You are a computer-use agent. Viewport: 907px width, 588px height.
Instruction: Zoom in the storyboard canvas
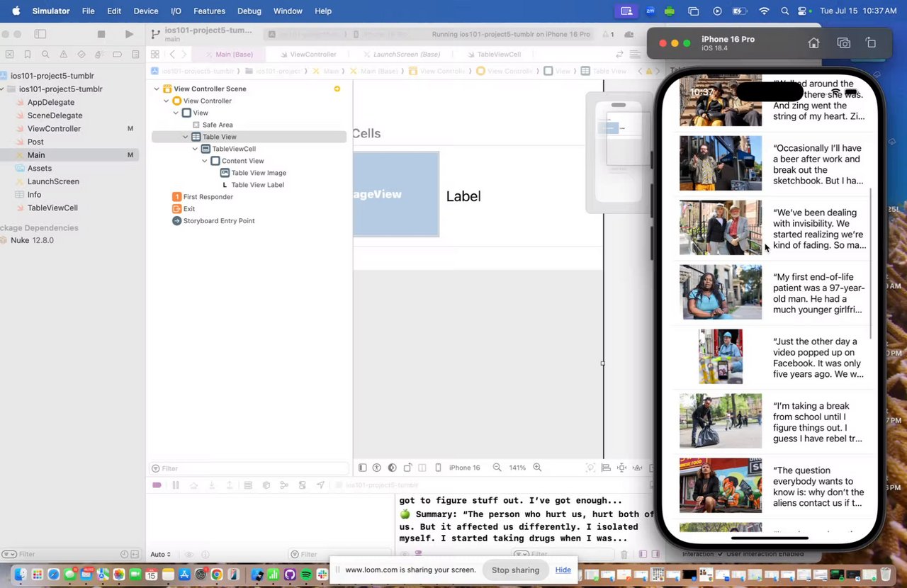537,468
